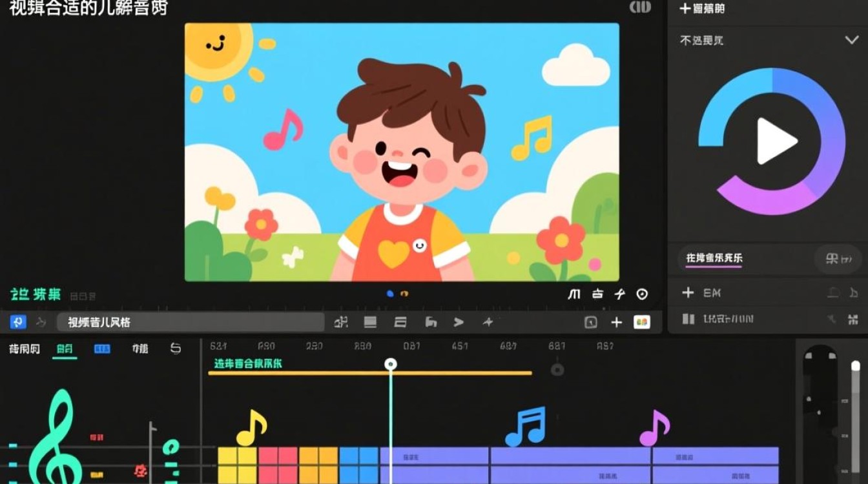Click the filled rectangle icon in toolbar
Screen dimensions: 868x484
click(370, 322)
